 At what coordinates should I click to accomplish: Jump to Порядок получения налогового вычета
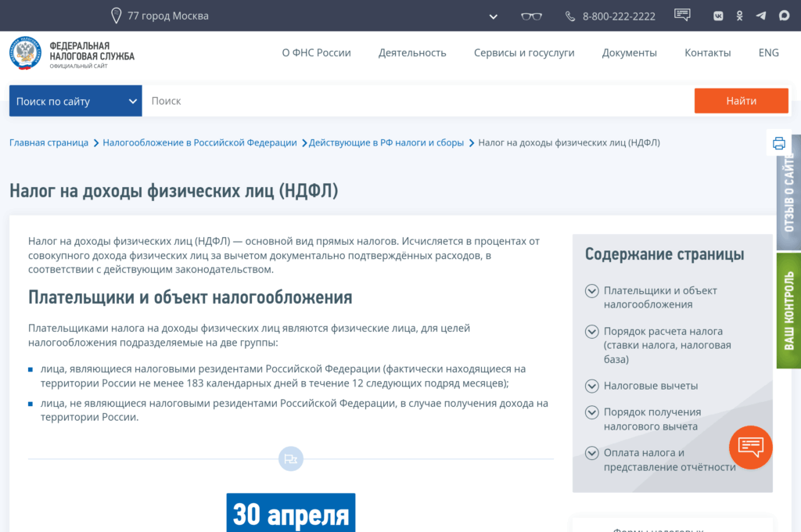tap(652, 419)
